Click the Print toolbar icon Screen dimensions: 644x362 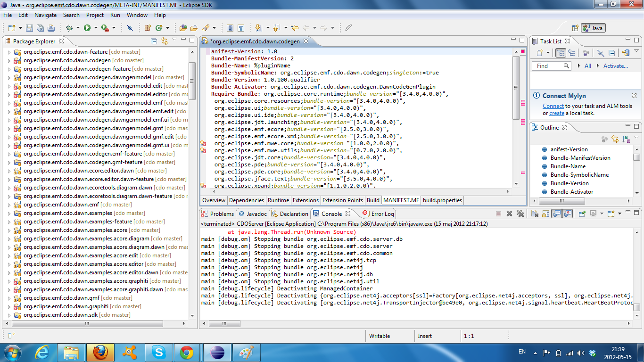51,28
